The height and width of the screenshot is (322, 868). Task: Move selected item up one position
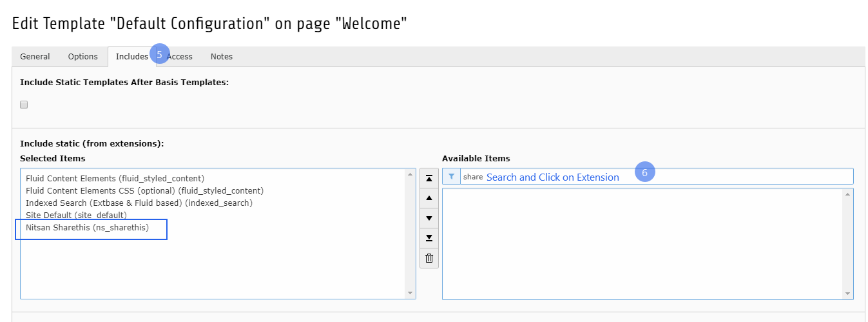[x=429, y=198]
